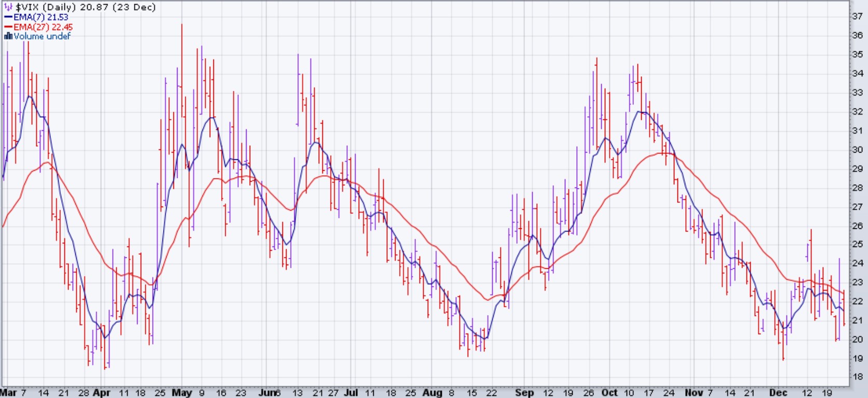Click the Volume undef legend label
This screenshot has width=868, height=398.
[42, 36]
